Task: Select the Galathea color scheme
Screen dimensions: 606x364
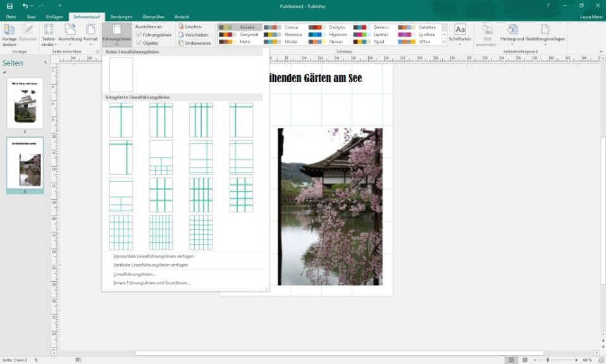Action: 419,27
